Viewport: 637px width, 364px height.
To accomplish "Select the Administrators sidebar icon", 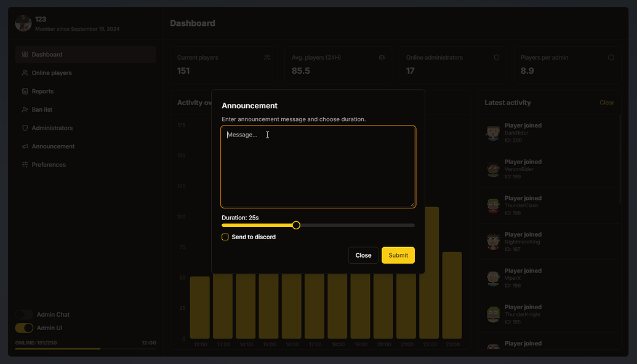I will tap(24, 128).
